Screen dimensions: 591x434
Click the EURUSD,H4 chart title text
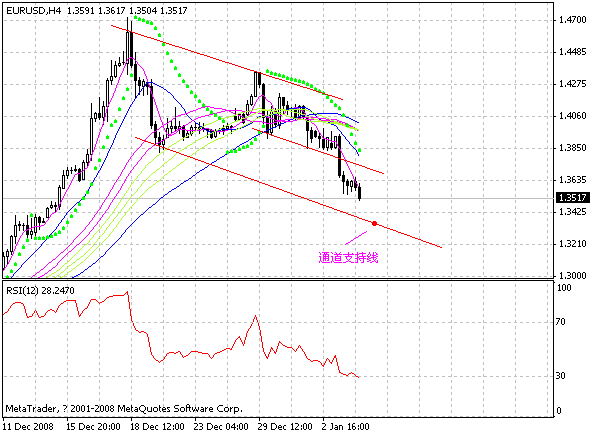pos(34,11)
